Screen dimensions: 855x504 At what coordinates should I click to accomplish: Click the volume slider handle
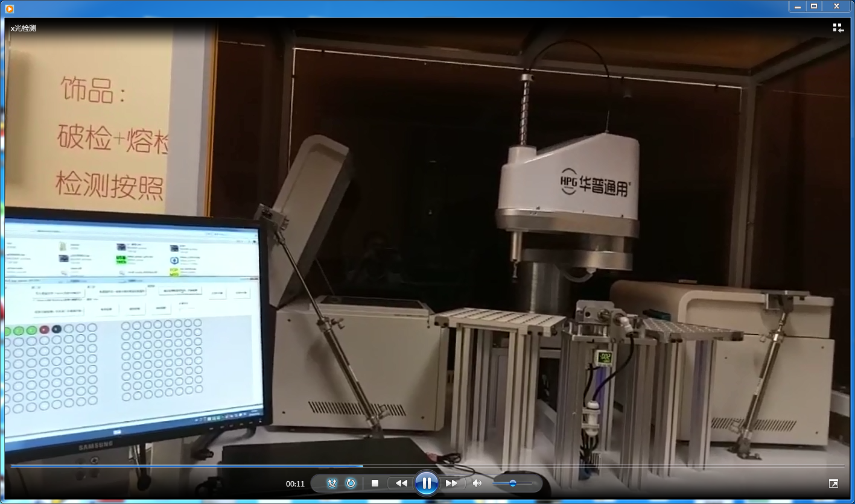tap(513, 484)
